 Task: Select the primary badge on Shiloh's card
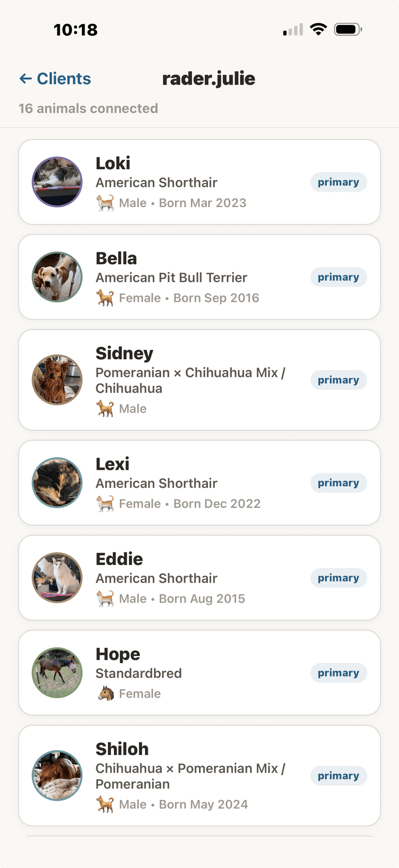[338, 775]
